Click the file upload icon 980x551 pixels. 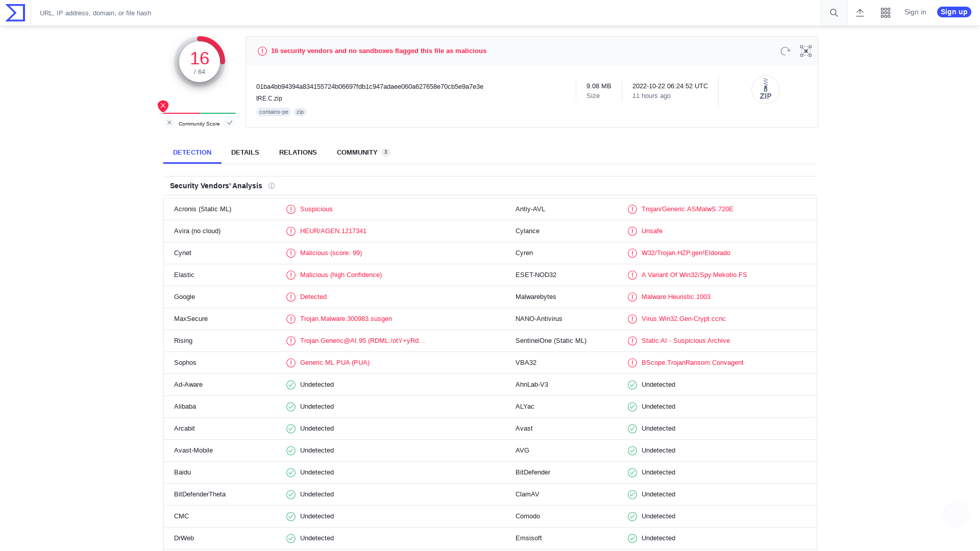(860, 13)
